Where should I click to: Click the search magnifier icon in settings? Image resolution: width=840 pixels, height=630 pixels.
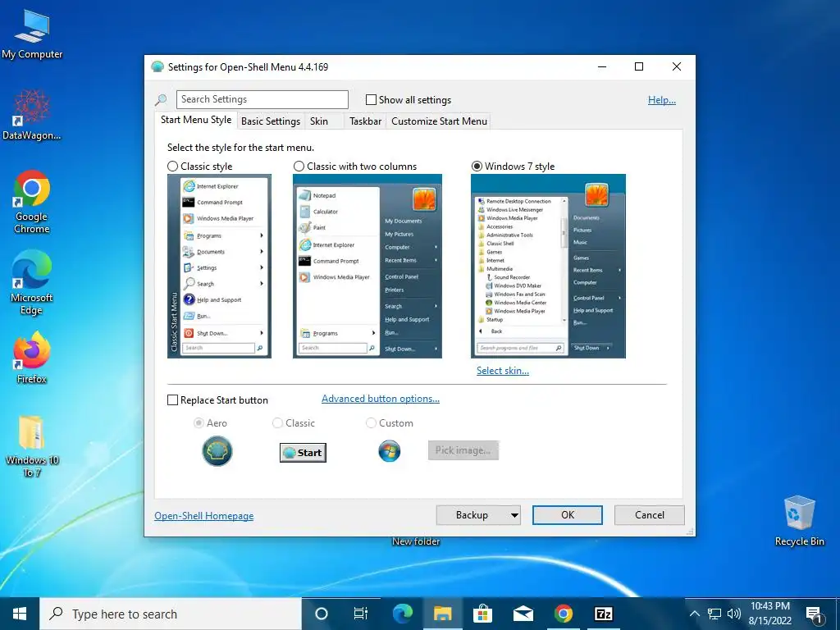[x=161, y=99]
